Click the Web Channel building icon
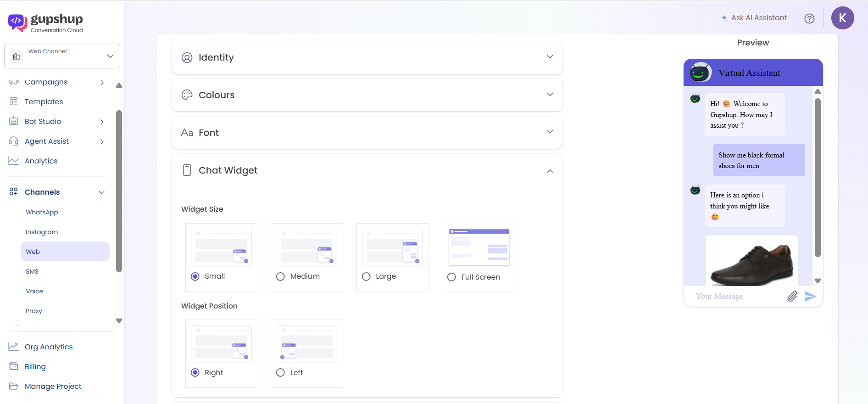Image resolution: width=868 pixels, height=404 pixels. (17, 56)
